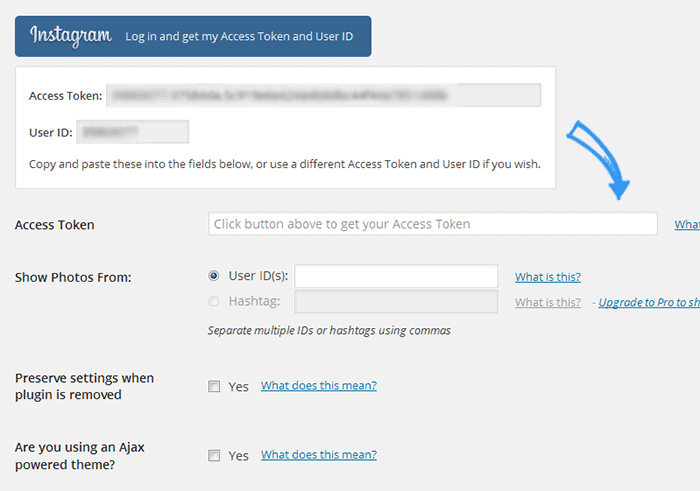The height and width of the screenshot is (491, 700).
Task: Click the Instagram logo on blue button
Action: (x=71, y=36)
